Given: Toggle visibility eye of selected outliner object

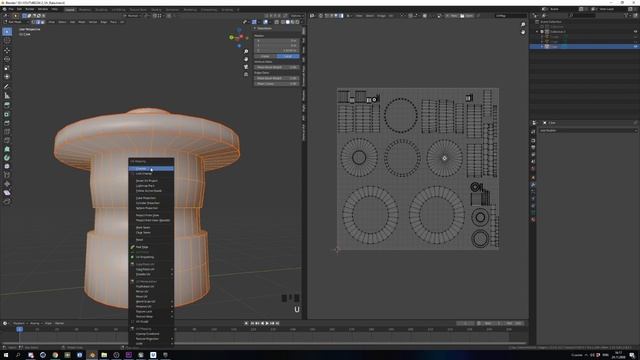Looking at the screenshot, I should coord(636,47).
